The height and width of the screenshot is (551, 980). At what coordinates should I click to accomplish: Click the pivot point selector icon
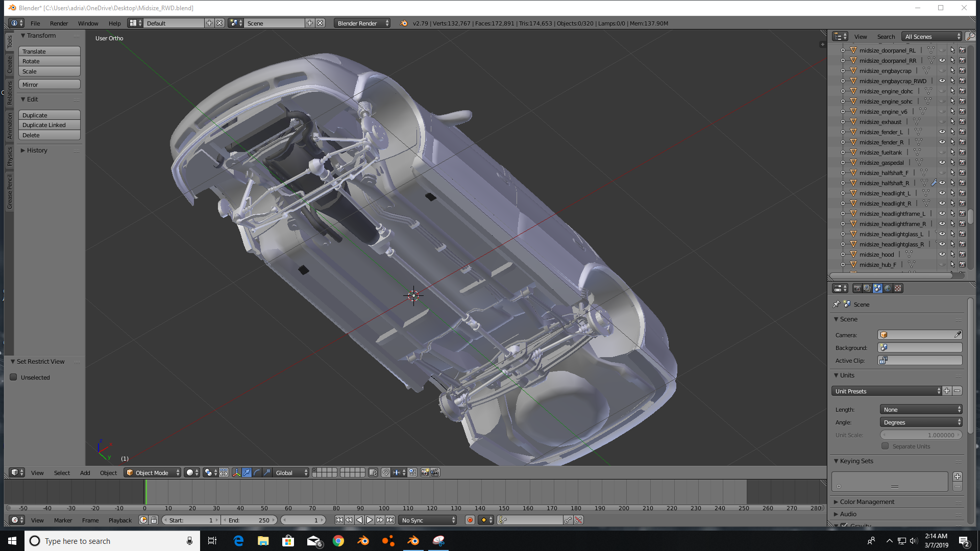coord(210,472)
